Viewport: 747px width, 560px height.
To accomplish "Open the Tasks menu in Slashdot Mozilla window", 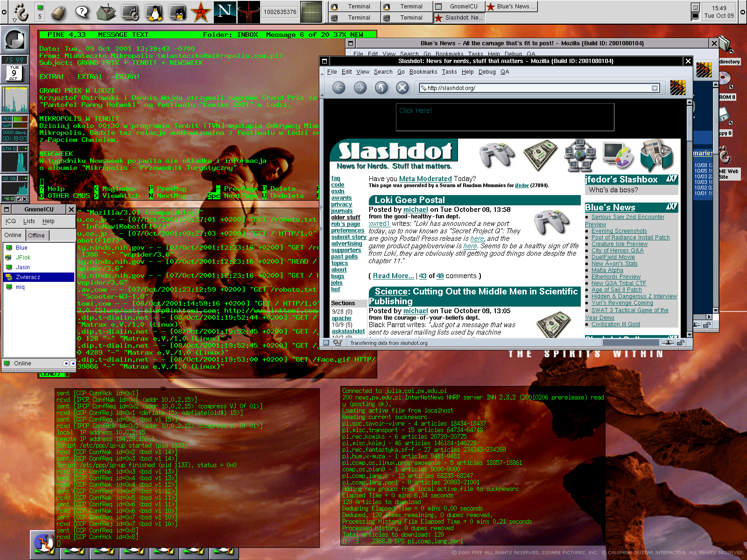I will pyautogui.click(x=450, y=71).
